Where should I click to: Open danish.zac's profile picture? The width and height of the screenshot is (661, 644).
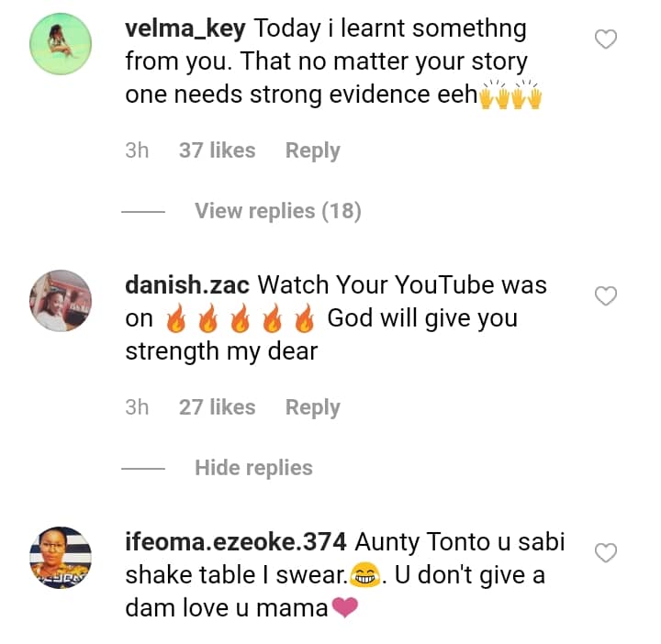62,300
